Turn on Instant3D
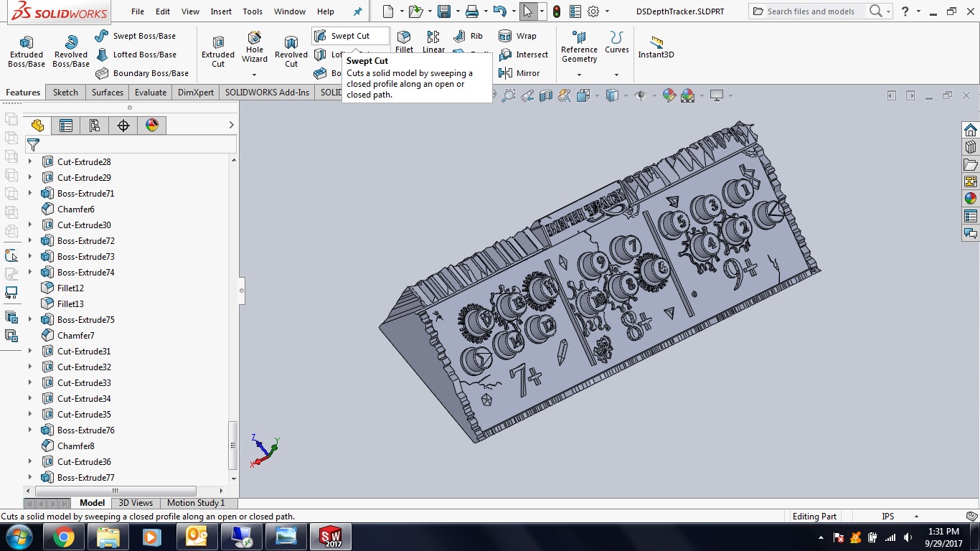This screenshot has height=551, width=980. (656, 47)
